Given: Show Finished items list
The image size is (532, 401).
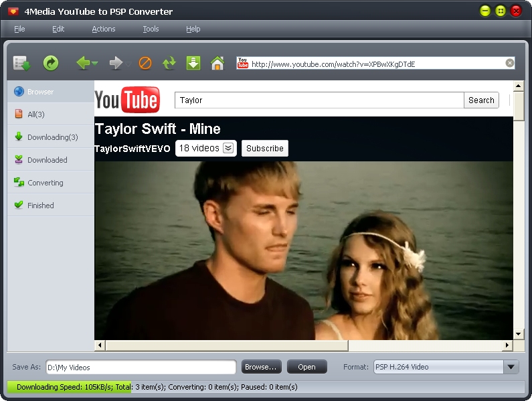Looking at the screenshot, I should click(51, 205).
